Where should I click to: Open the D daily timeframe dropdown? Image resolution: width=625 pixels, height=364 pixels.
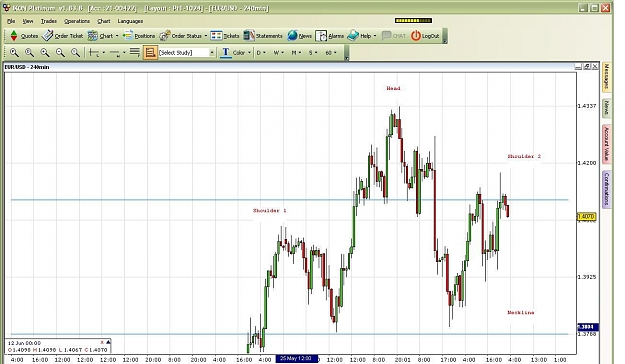[x=261, y=53]
